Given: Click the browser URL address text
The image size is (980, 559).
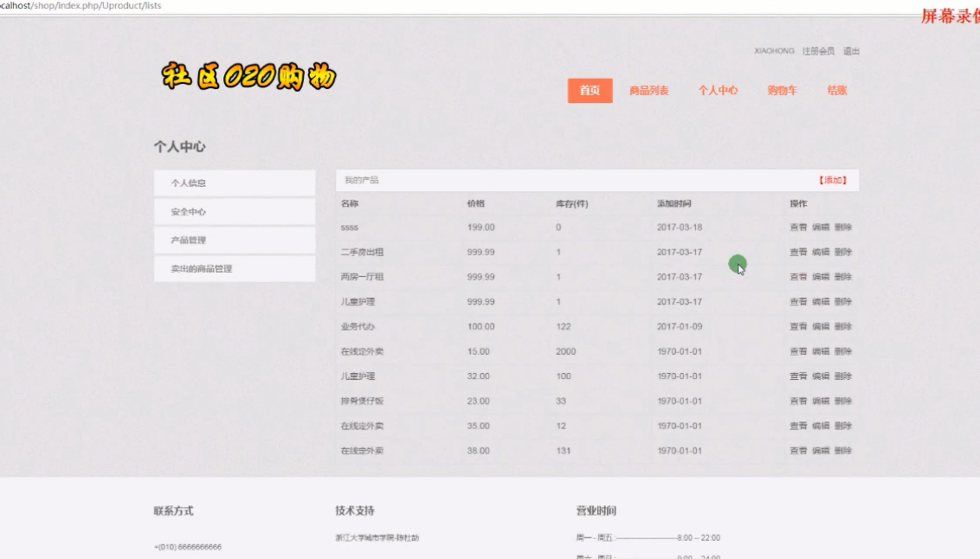Looking at the screenshot, I should tap(81, 5).
